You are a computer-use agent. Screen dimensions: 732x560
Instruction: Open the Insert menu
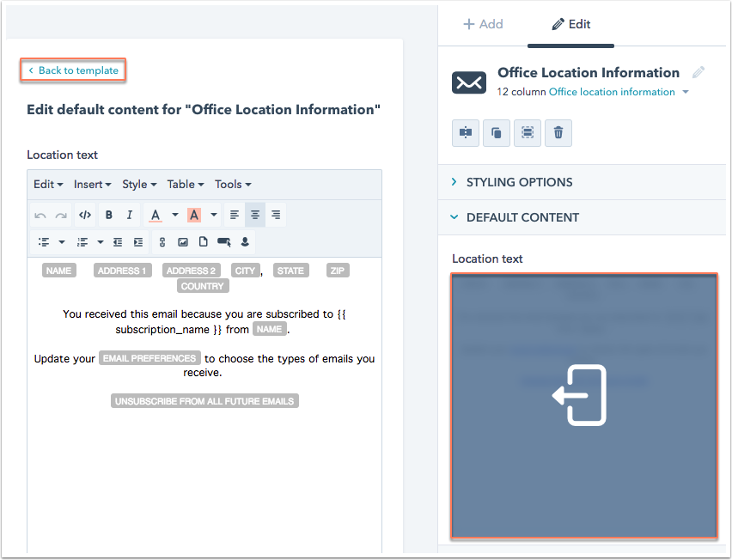coord(92,184)
